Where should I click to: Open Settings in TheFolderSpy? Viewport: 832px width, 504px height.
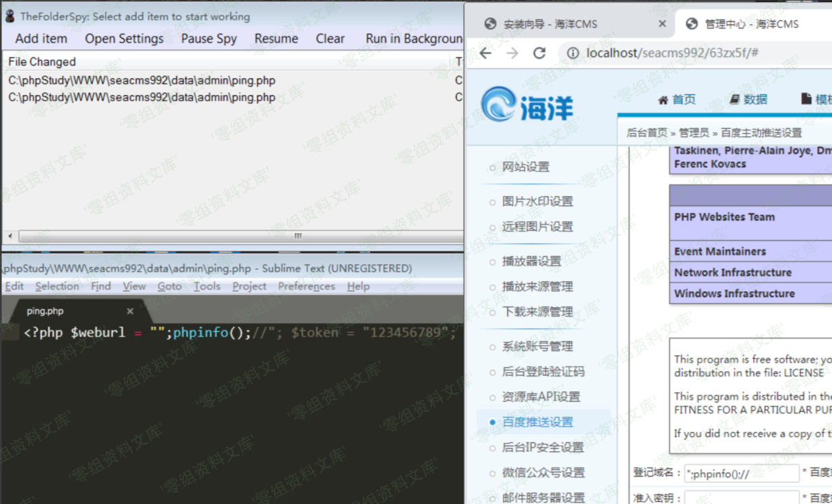tap(124, 39)
